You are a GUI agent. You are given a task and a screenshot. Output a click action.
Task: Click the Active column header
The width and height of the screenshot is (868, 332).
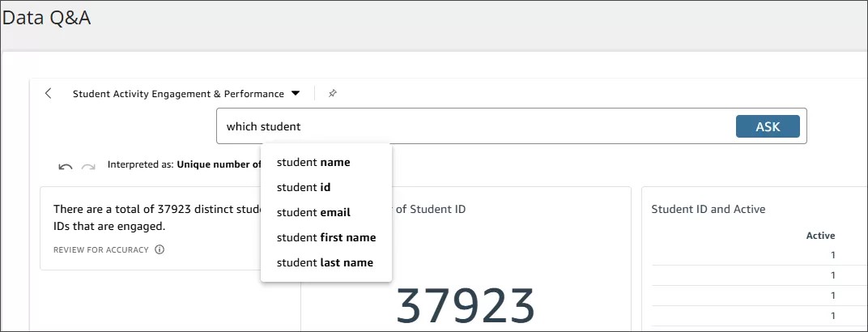point(820,236)
